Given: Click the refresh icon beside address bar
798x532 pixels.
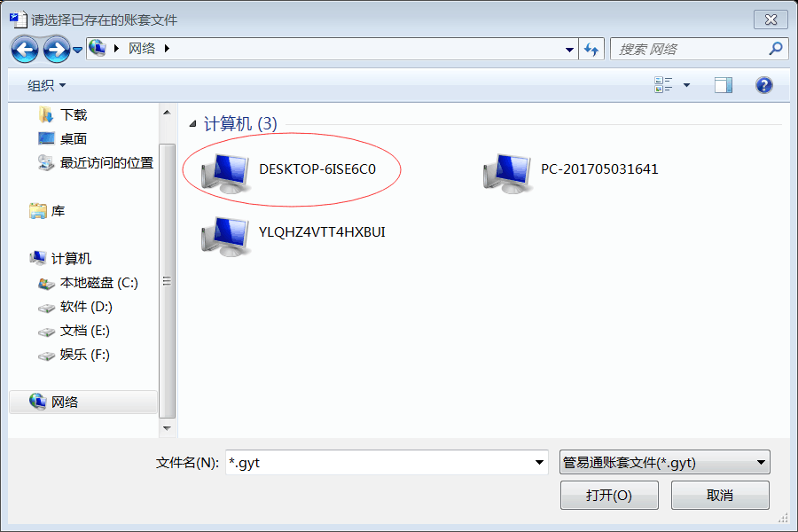Looking at the screenshot, I should point(591,49).
